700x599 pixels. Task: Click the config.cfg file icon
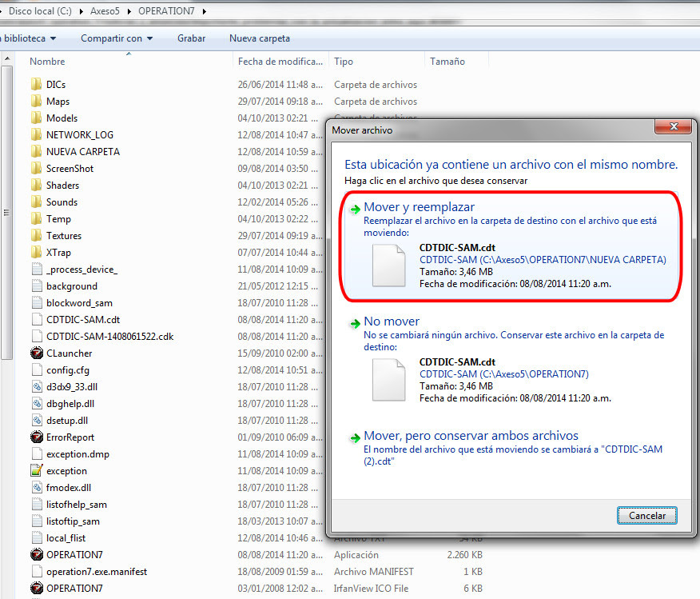[x=37, y=369]
